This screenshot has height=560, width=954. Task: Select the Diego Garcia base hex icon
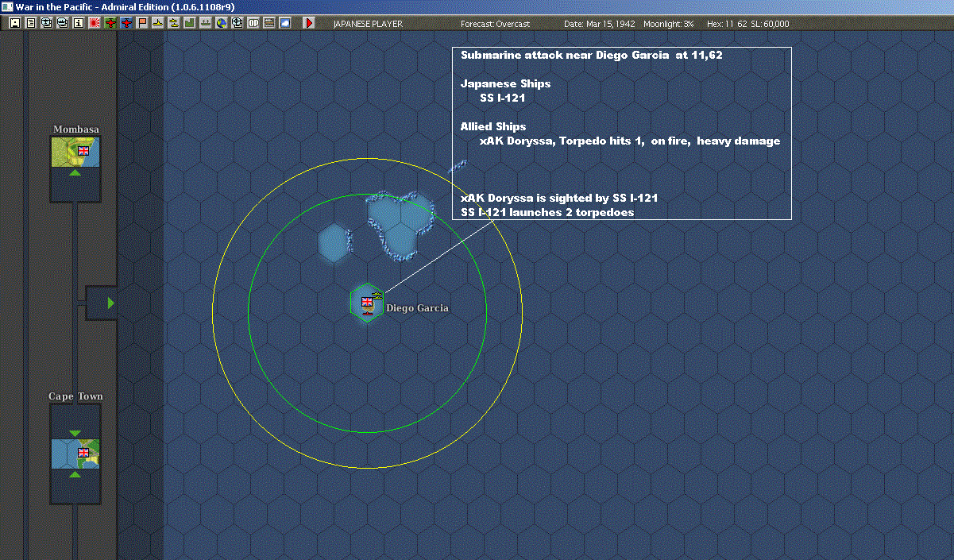pyautogui.click(x=367, y=303)
